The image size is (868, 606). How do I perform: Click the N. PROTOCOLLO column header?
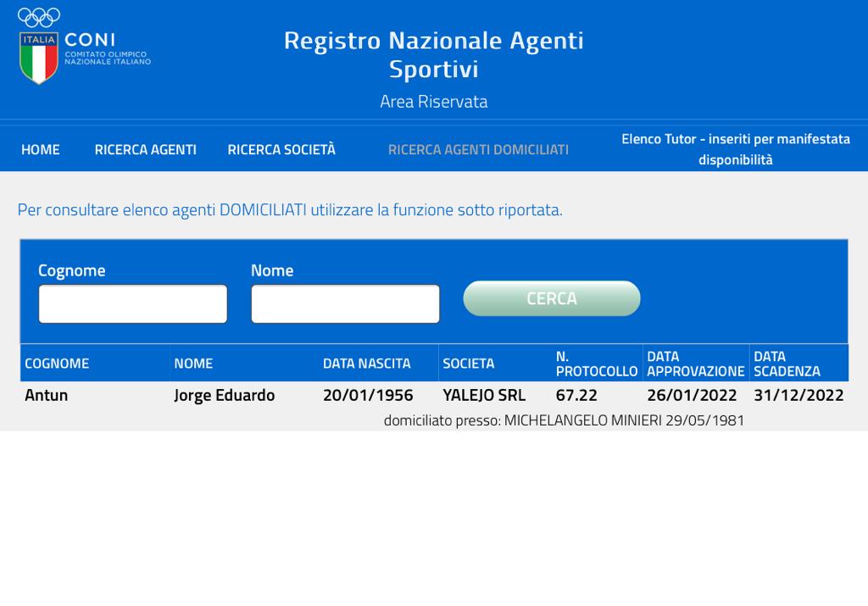coord(596,364)
